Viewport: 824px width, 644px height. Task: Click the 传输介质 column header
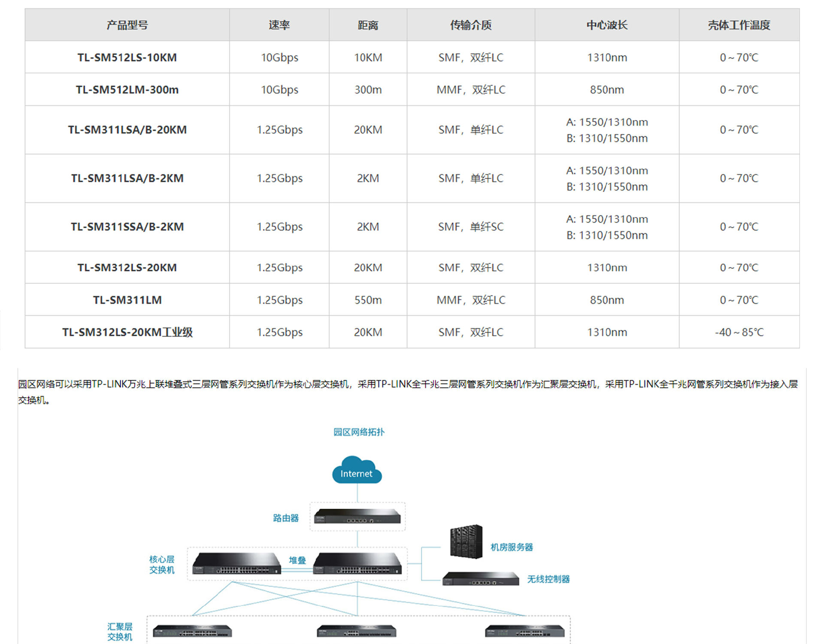pyautogui.click(x=471, y=25)
